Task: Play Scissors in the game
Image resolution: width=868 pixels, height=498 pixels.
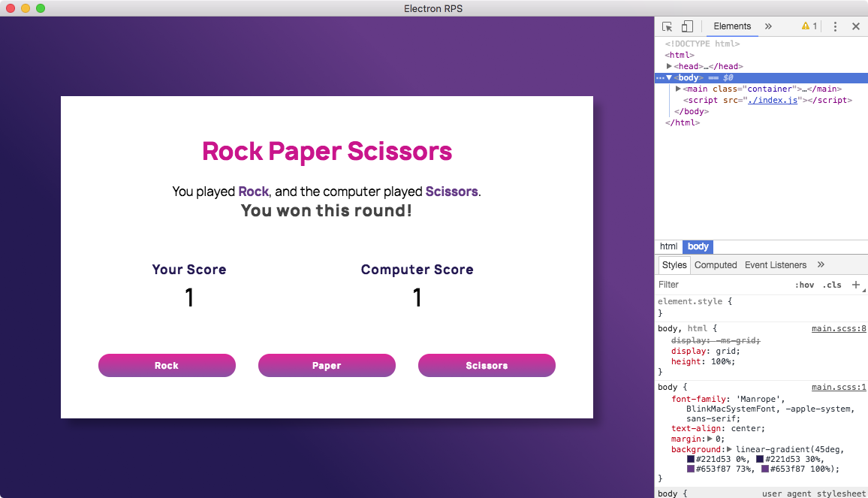Action: tap(487, 366)
